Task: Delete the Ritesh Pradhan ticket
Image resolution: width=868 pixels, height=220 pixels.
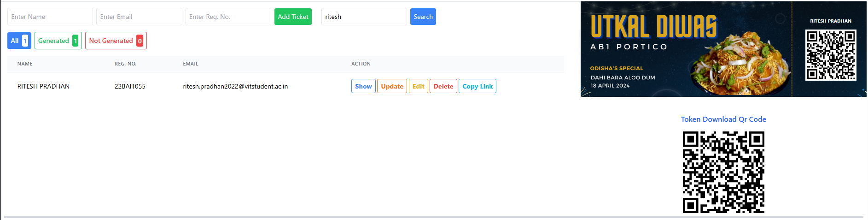Action: [x=443, y=86]
